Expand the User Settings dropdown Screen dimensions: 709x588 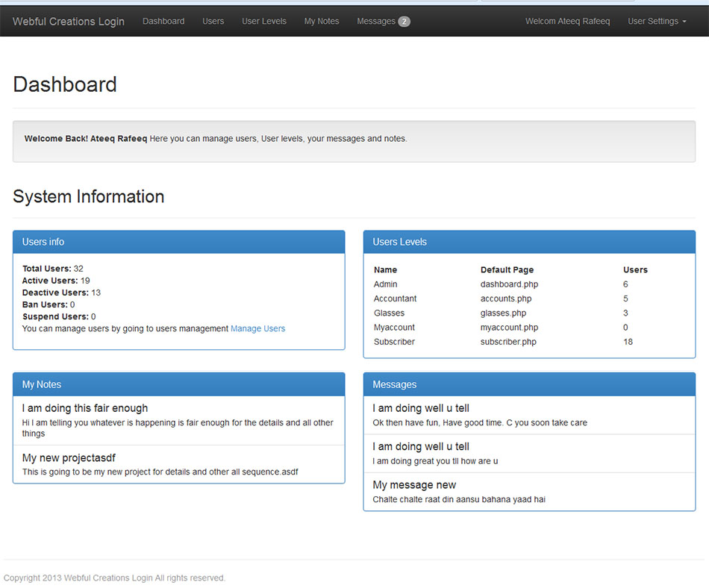tap(653, 22)
